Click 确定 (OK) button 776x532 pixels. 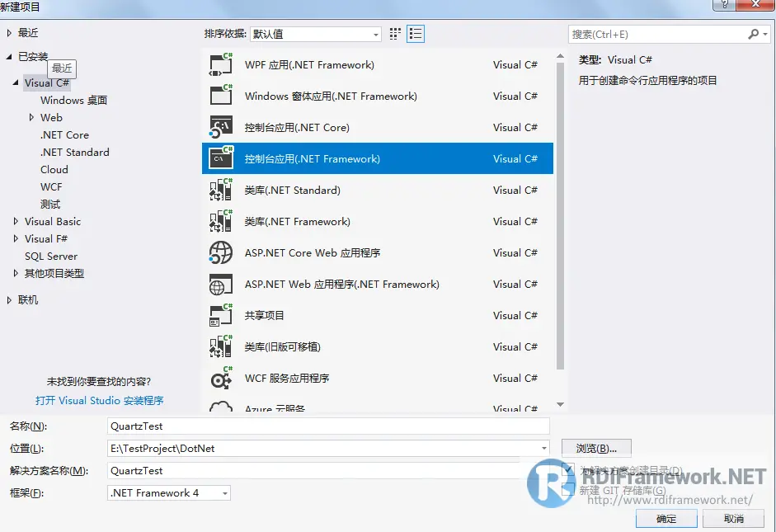coord(666,519)
